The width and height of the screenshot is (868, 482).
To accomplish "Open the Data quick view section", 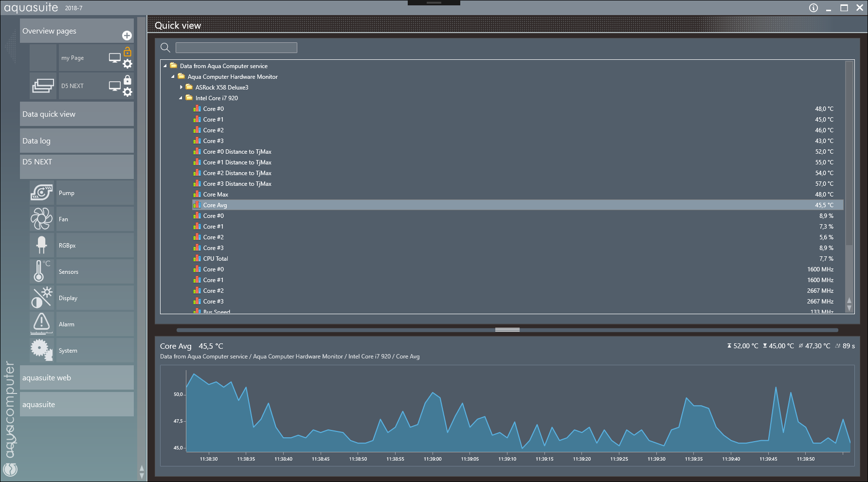I will tap(77, 114).
